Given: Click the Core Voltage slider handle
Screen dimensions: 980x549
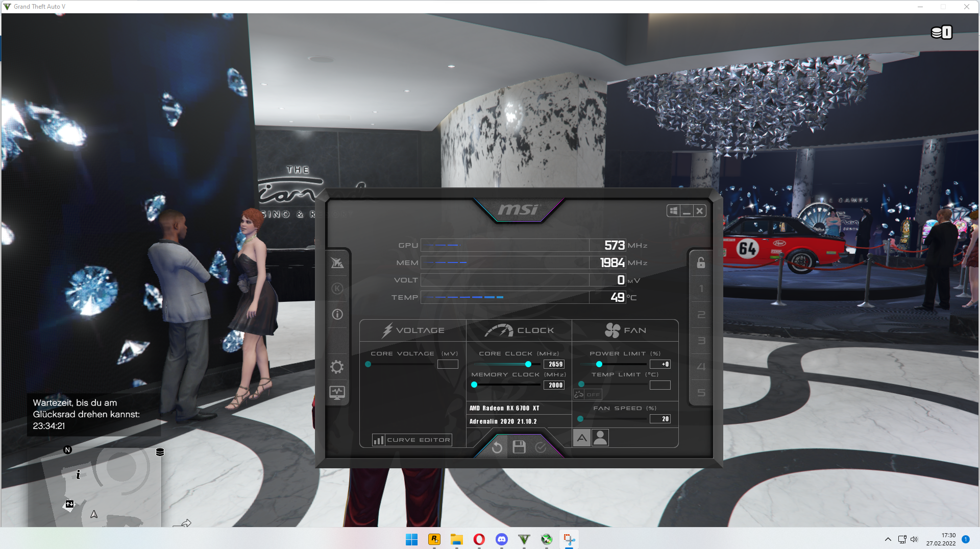Looking at the screenshot, I should point(368,364).
